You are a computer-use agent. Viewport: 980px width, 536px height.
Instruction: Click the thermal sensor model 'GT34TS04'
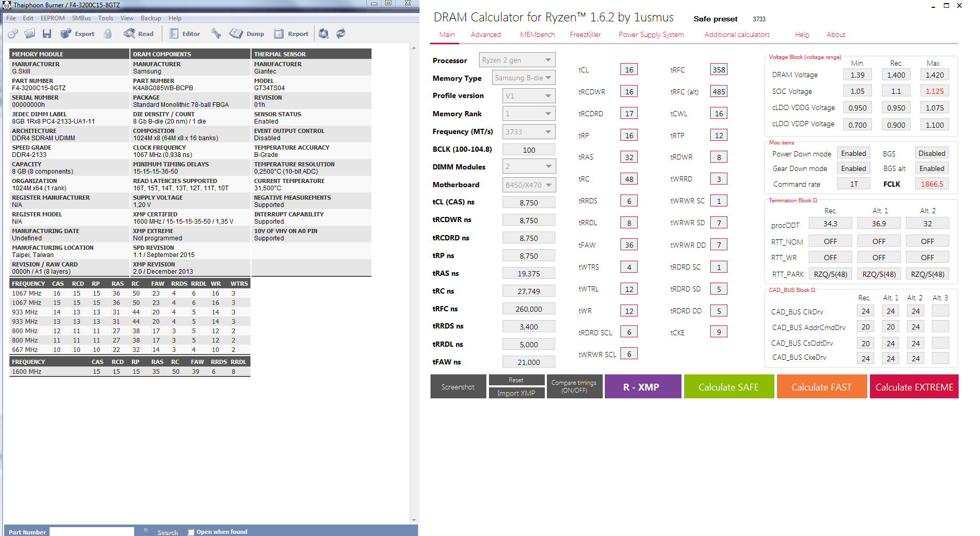(x=269, y=88)
